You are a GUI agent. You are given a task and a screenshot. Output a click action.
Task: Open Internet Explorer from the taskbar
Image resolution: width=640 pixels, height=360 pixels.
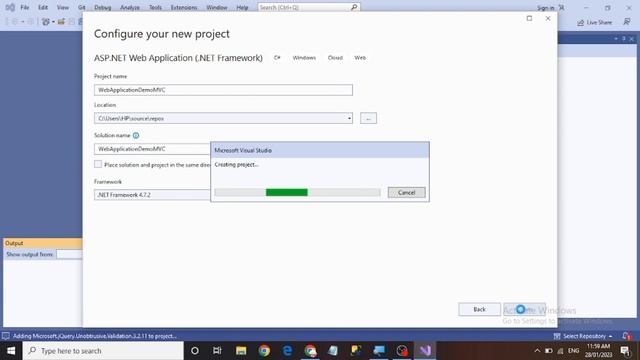click(287, 351)
